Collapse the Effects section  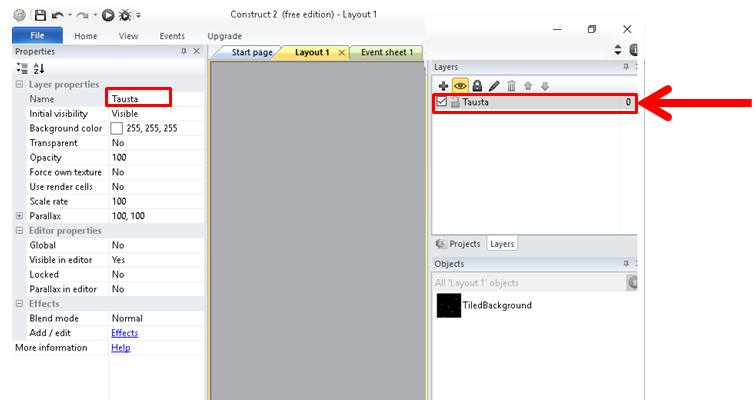click(20, 304)
